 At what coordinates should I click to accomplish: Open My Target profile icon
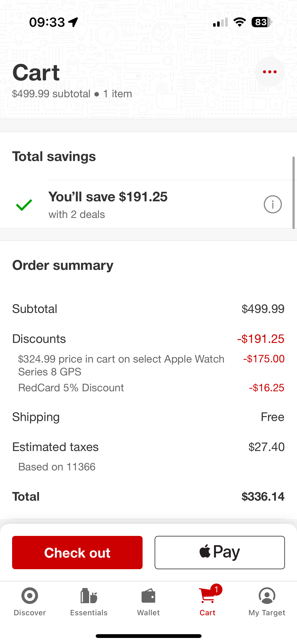tap(267, 596)
